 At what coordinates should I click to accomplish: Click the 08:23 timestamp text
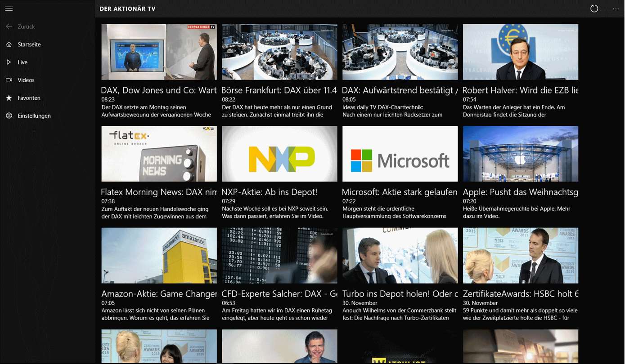[x=108, y=100]
